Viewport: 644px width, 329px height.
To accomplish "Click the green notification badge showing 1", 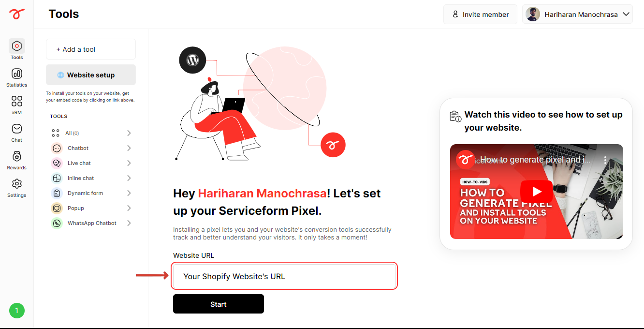I will click(x=17, y=311).
